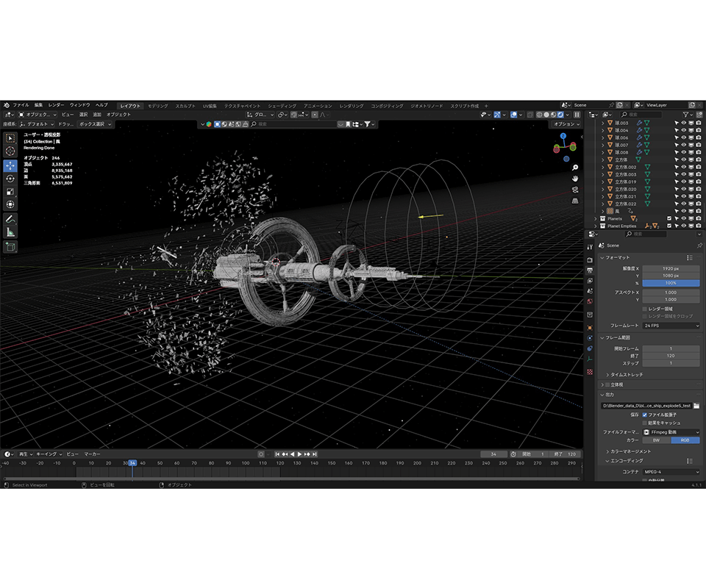The height and width of the screenshot is (588, 706).
Task: Activate the 3D Cursor tool
Action: [x=10, y=151]
